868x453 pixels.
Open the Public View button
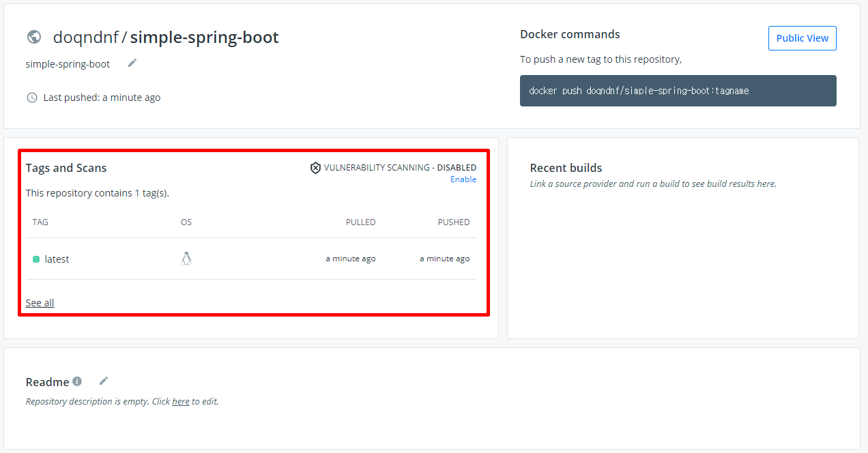coord(802,38)
